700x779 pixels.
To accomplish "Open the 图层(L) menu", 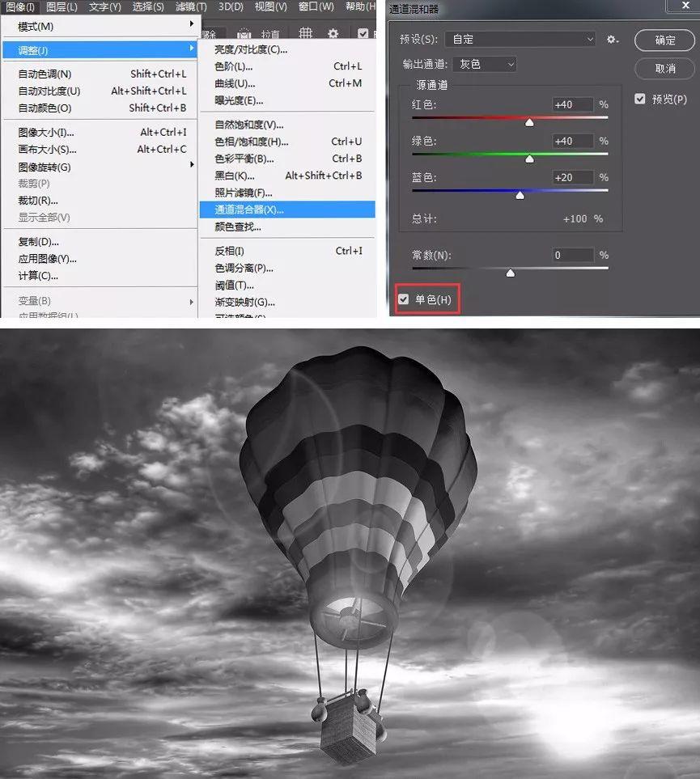I will [x=62, y=6].
